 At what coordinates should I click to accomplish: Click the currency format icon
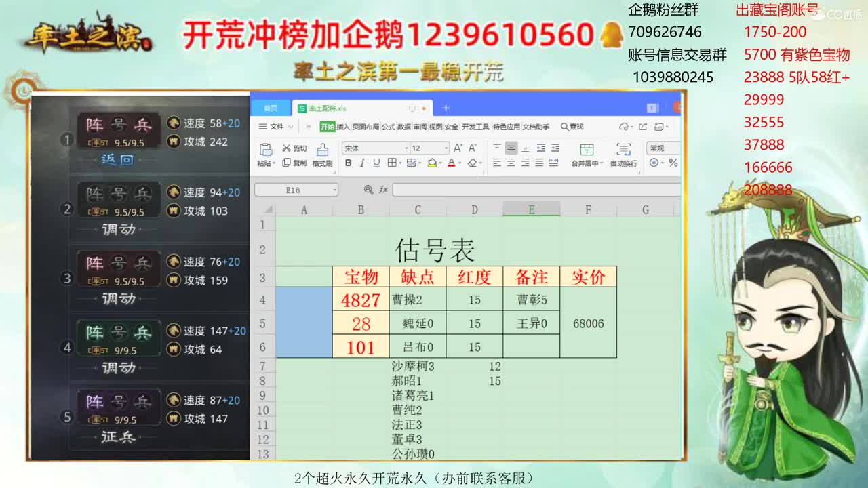pos(654,163)
